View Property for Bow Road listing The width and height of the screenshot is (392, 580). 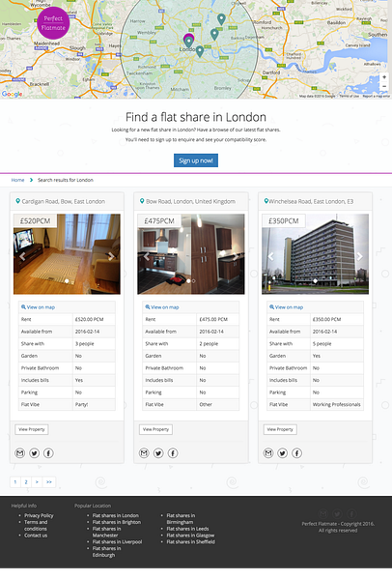pyautogui.click(x=155, y=429)
